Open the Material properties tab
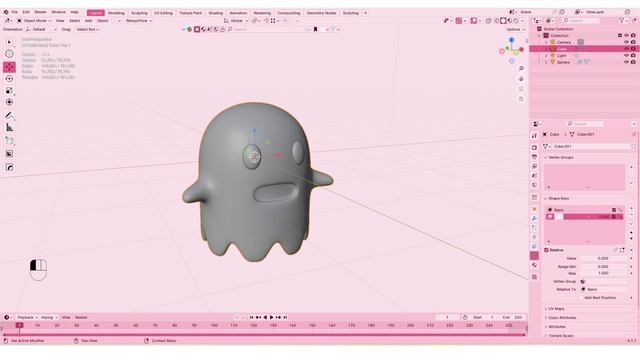Image resolution: width=640 pixels, height=360 pixels. [534, 265]
